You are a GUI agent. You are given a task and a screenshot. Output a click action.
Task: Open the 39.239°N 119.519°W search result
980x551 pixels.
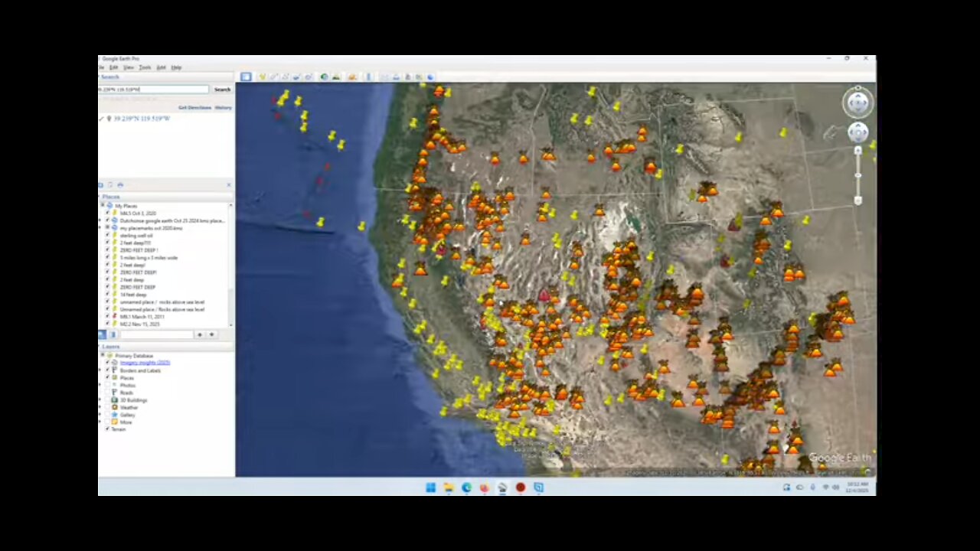coord(142,119)
